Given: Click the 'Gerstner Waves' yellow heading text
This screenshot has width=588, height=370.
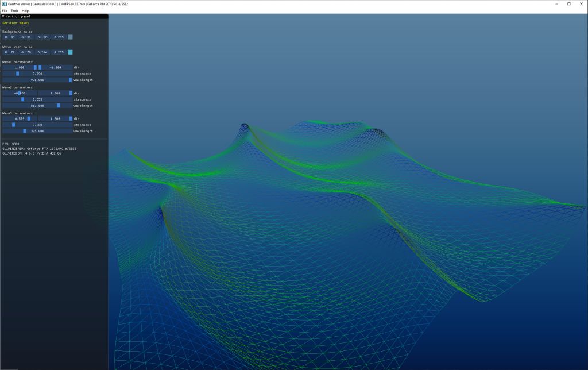Looking at the screenshot, I should pyautogui.click(x=16, y=23).
